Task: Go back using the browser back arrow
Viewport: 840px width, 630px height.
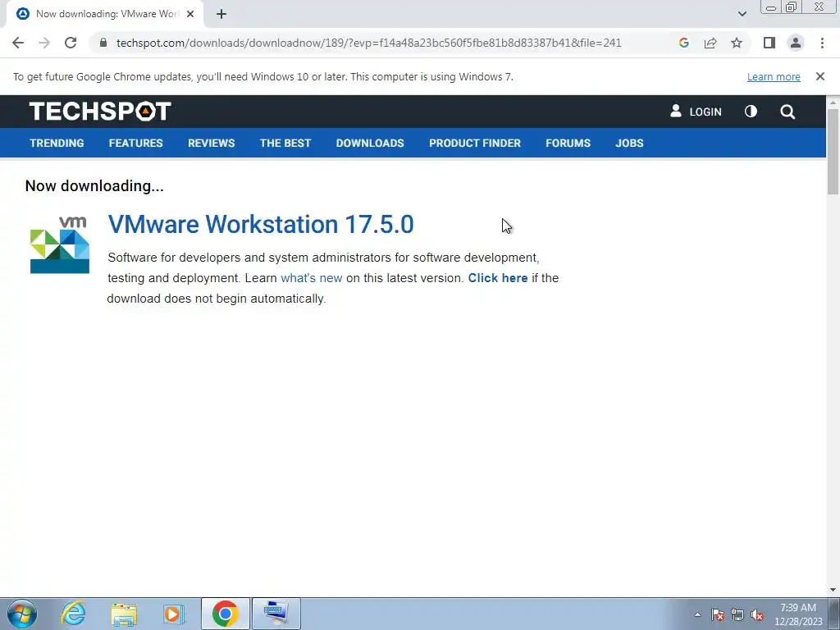Action: point(18,43)
